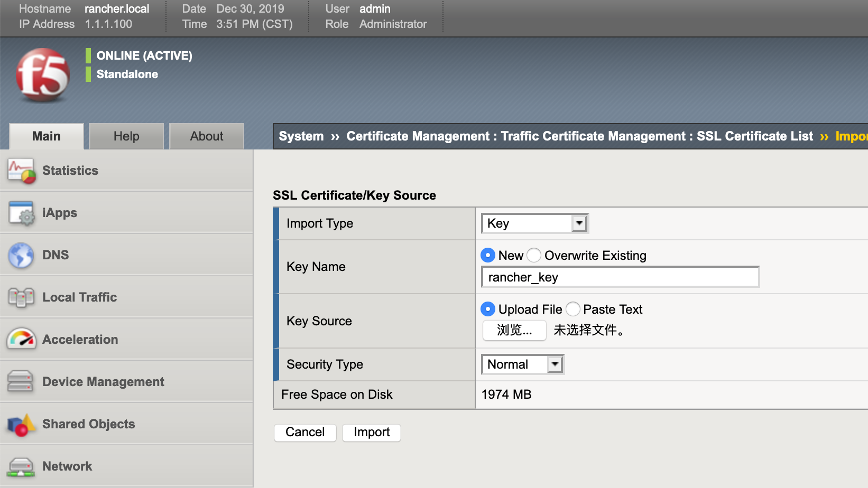This screenshot has height=488, width=868.
Task: Click the System breadcrumb link
Action: click(301, 136)
